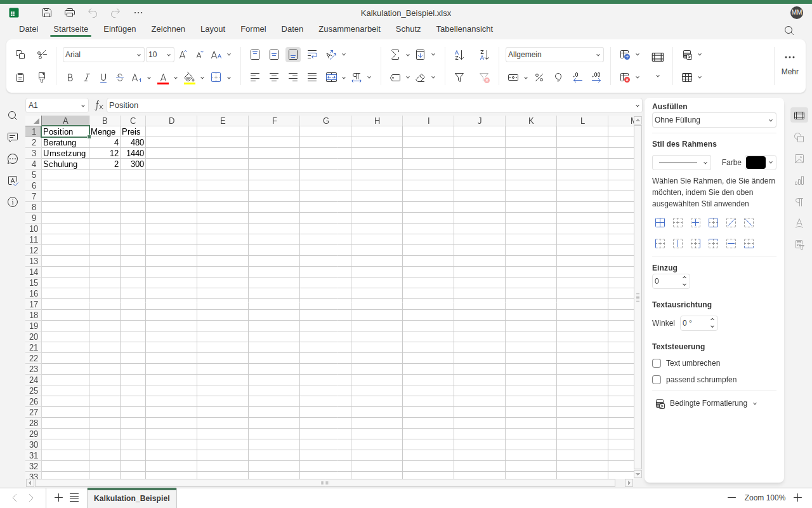Click the Cut scissors icon

(x=42, y=55)
